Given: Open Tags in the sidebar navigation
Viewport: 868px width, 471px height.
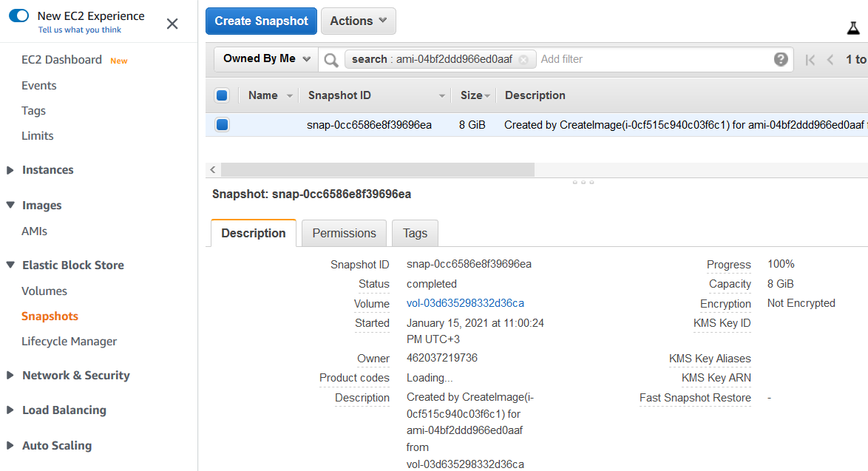Looking at the screenshot, I should tap(33, 111).
